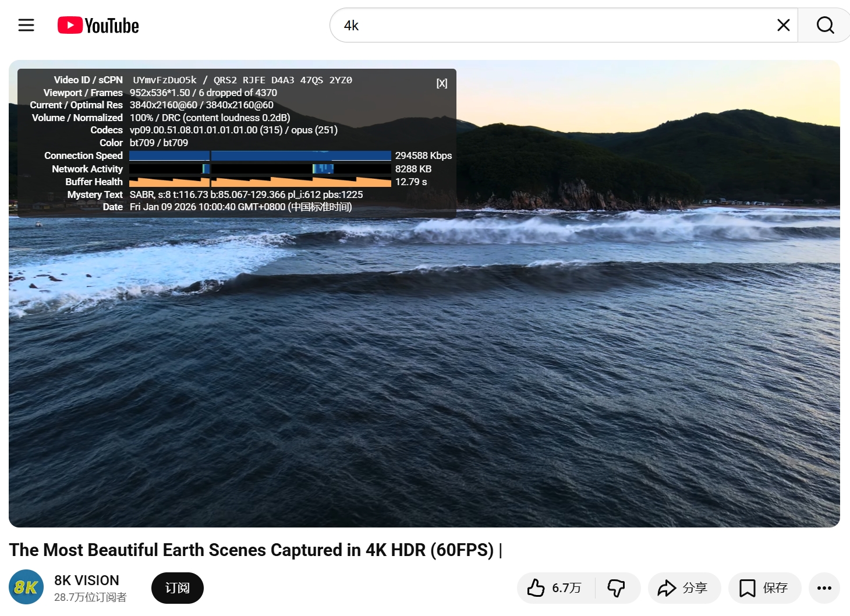The width and height of the screenshot is (850, 616).
Task: Click the 分享 share arrow button
Action: (683, 588)
